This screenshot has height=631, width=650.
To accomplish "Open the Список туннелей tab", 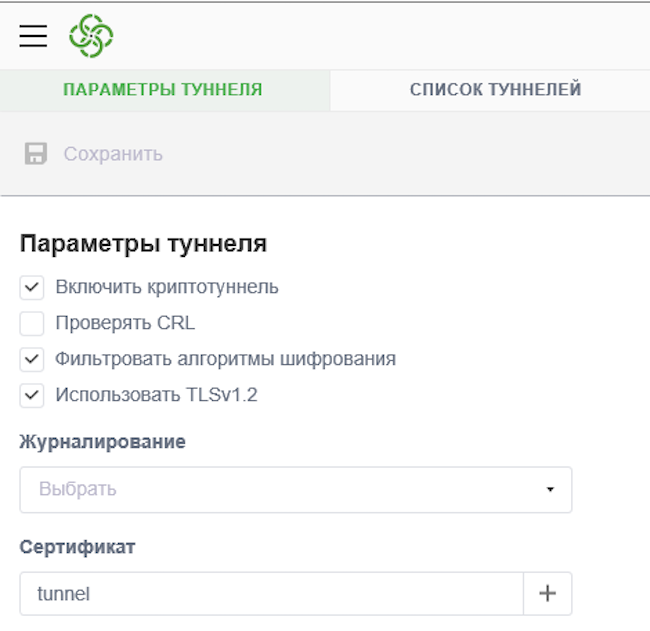I will 495,90.
